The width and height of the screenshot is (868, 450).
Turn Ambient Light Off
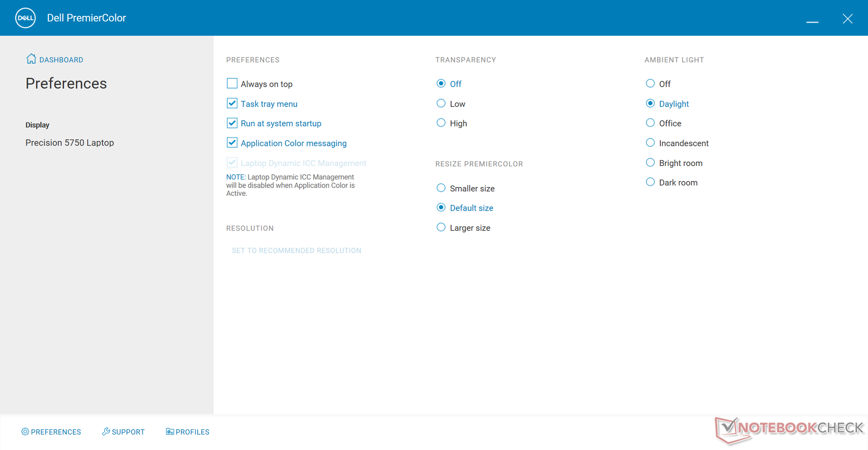[x=650, y=84]
